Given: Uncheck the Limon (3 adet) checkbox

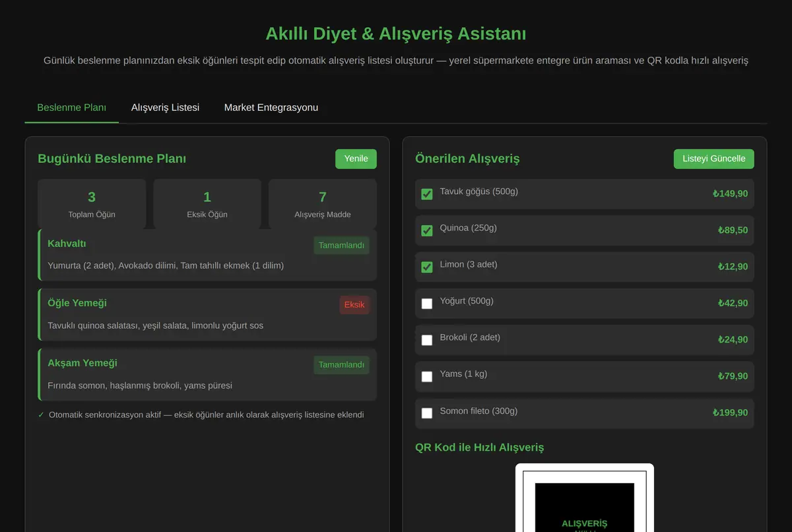Looking at the screenshot, I should pos(427,267).
